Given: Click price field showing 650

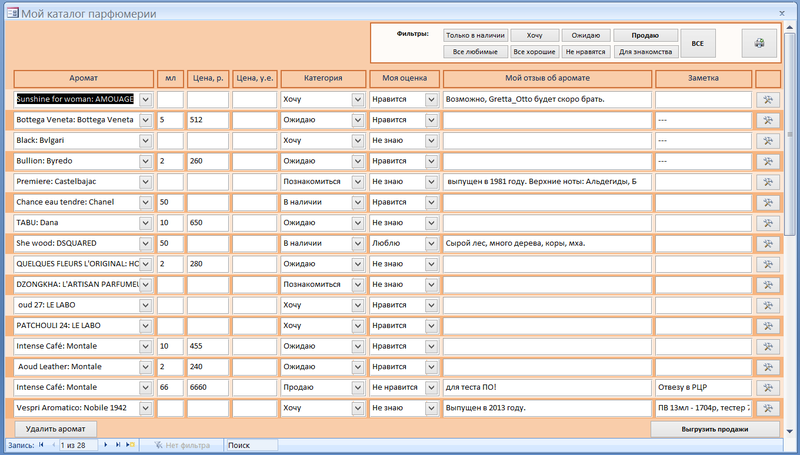Looking at the screenshot, I should (208, 223).
